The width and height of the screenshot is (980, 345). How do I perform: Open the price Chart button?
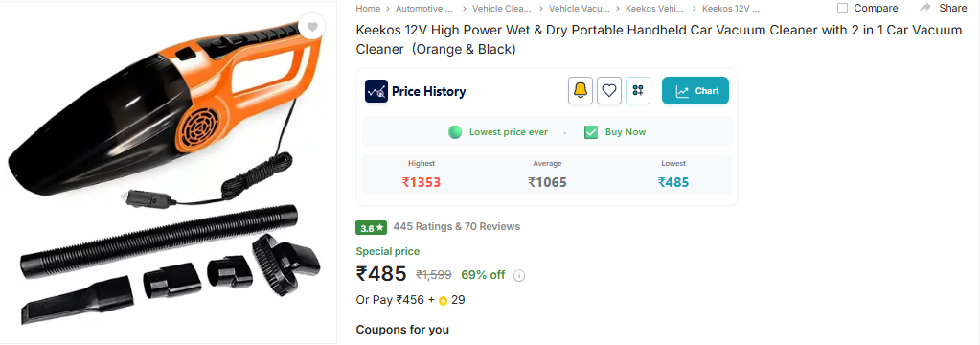point(695,91)
